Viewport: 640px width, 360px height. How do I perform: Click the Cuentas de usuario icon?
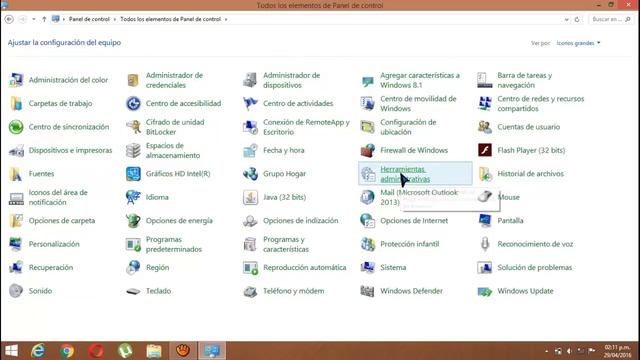[x=484, y=127]
